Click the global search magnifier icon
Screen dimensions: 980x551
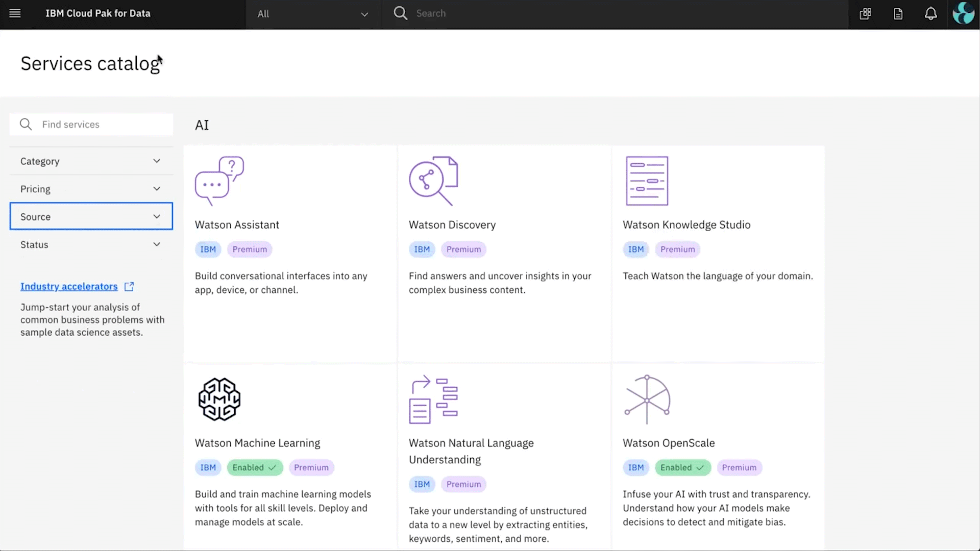tap(401, 13)
